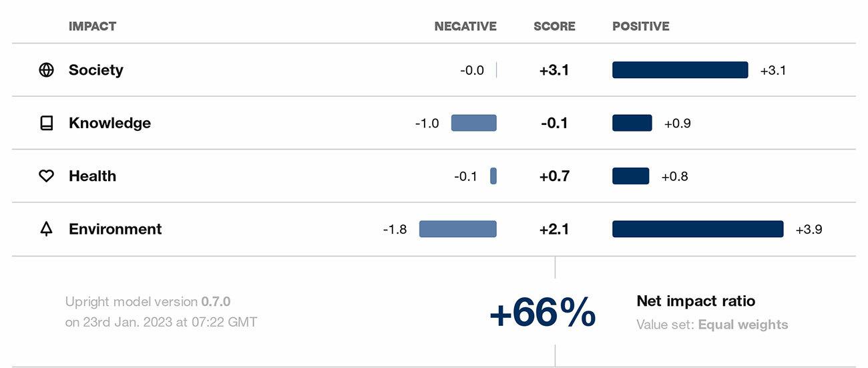Click the heart icon beside Health
Screen dimensions: 868x368
[x=46, y=176]
